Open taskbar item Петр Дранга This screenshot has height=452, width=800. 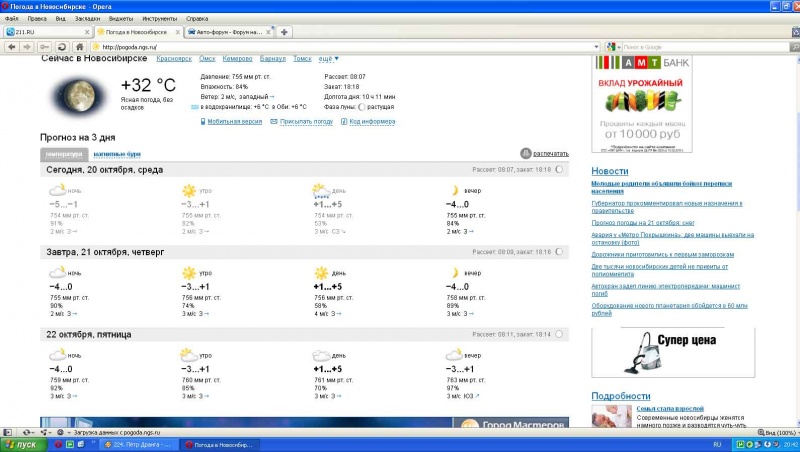pos(138,444)
